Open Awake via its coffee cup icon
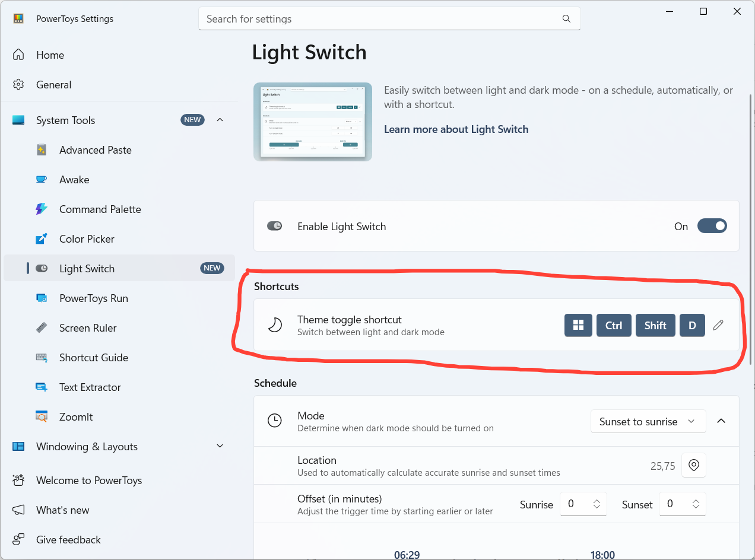The image size is (755, 560). (42, 180)
